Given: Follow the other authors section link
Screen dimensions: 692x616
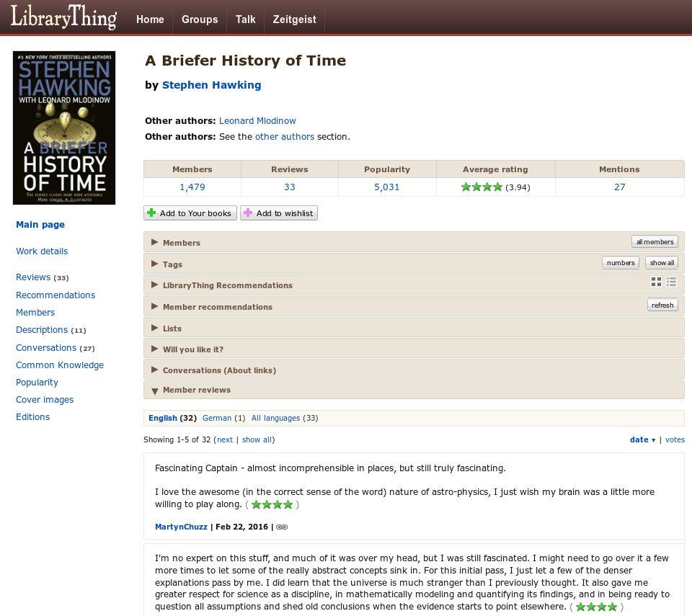Looking at the screenshot, I should coord(285,137).
